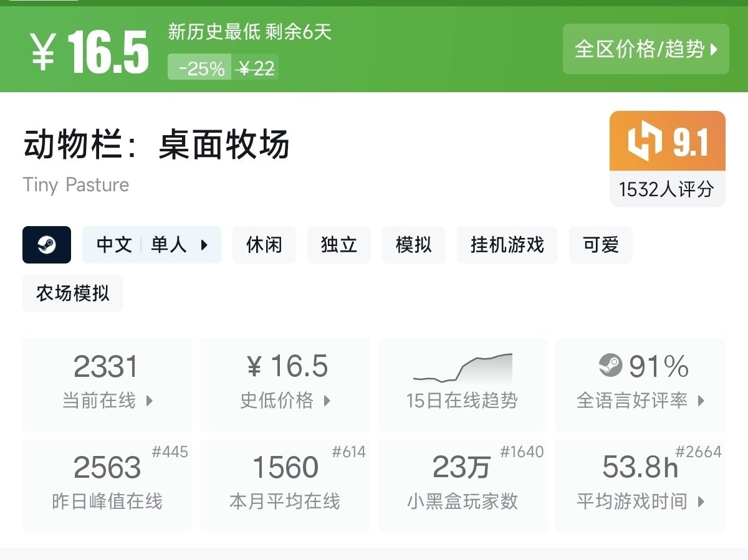The width and height of the screenshot is (748, 560).
Task: Select the 模拟 tag
Action: click(x=414, y=245)
